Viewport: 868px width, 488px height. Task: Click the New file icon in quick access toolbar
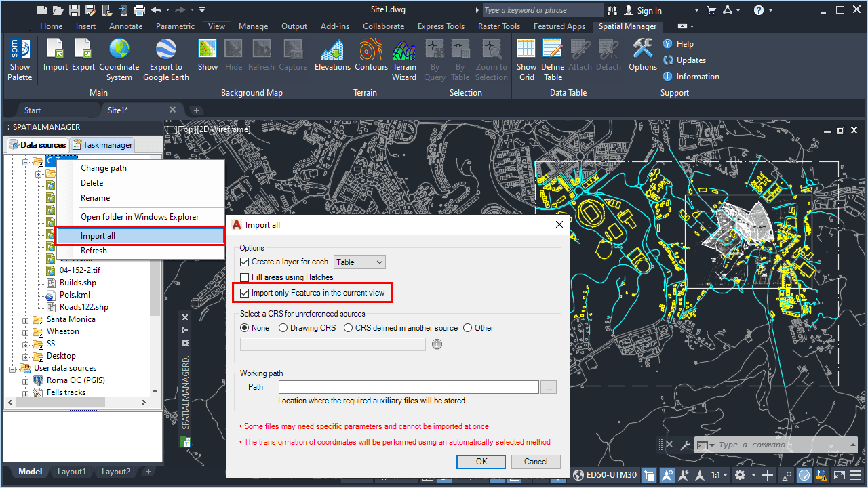coord(42,9)
